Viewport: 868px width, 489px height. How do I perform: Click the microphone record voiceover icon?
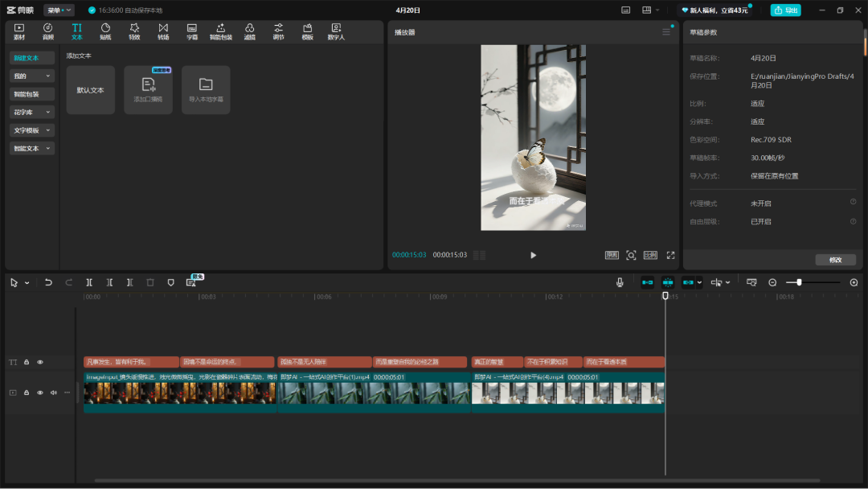620,282
